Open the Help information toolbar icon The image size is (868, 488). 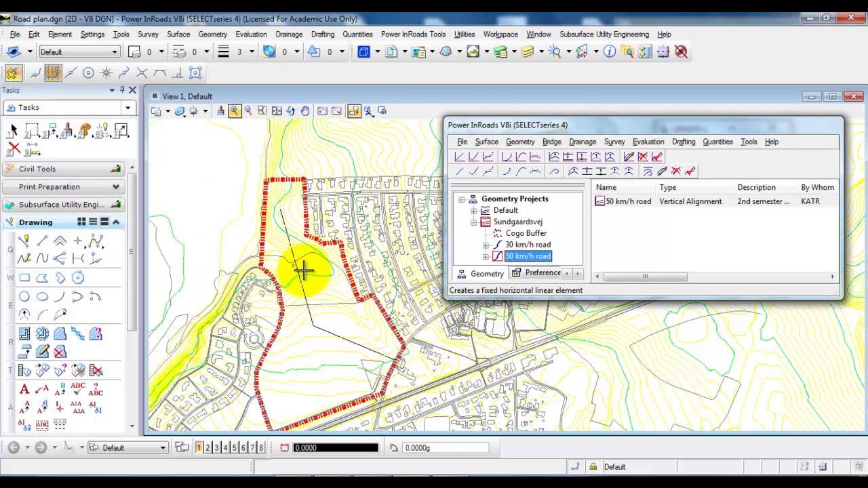pyautogui.click(x=610, y=52)
